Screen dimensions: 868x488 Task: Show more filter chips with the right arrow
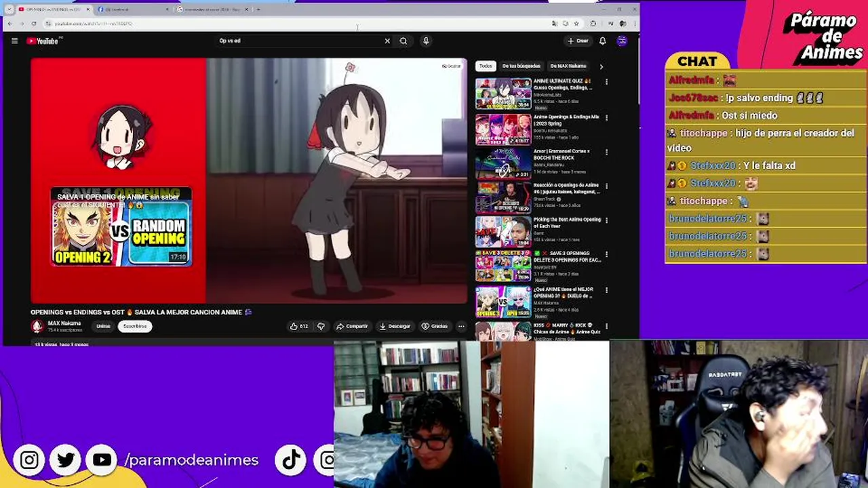pos(601,66)
